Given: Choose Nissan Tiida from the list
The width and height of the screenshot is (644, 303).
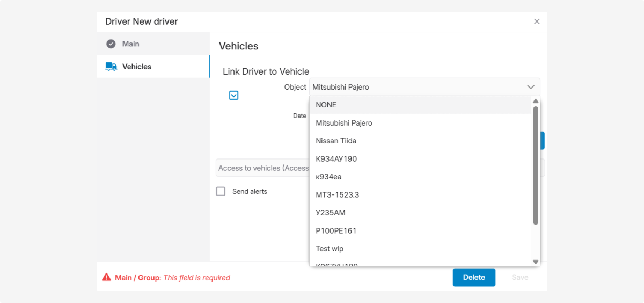Looking at the screenshot, I should [336, 141].
